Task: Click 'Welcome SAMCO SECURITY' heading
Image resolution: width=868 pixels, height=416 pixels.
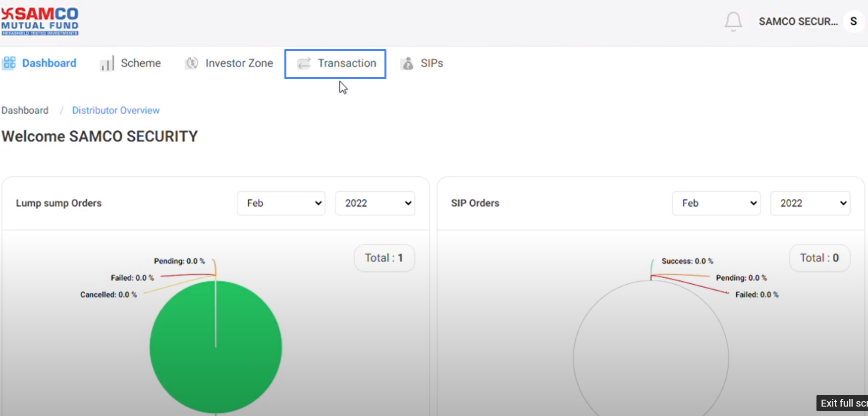Action: [x=100, y=136]
